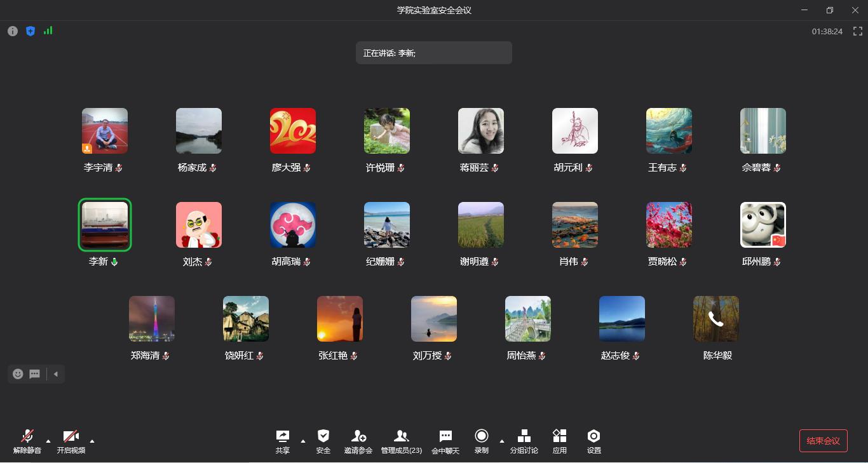868x463 pixels.
Task: Expand video options arrow
Action: (92, 441)
